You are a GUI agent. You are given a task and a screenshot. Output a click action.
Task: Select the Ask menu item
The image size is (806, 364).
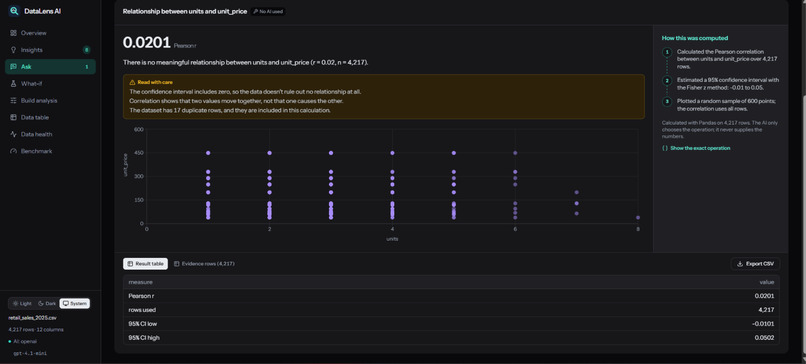(x=50, y=67)
